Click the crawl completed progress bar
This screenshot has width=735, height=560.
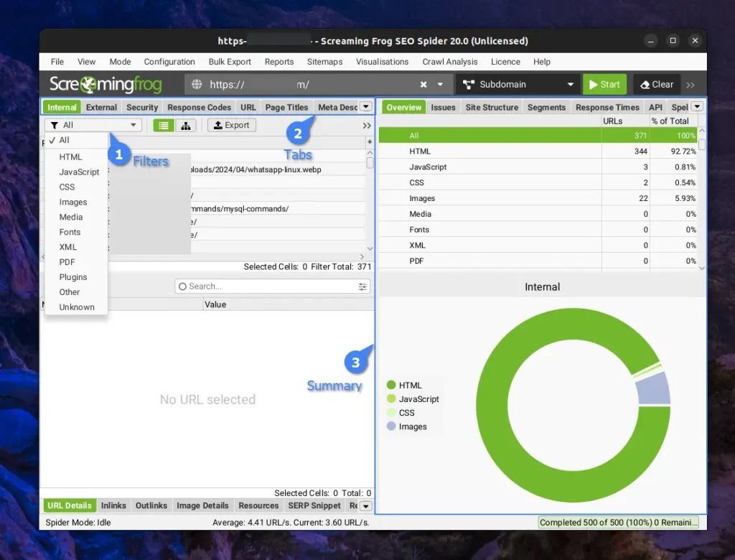(x=618, y=523)
